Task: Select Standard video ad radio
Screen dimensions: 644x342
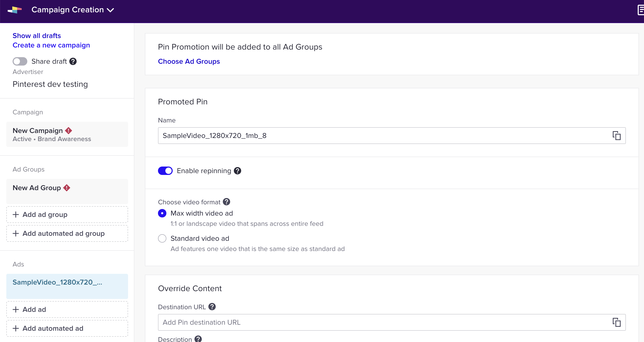Action: (x=162, y=238)
